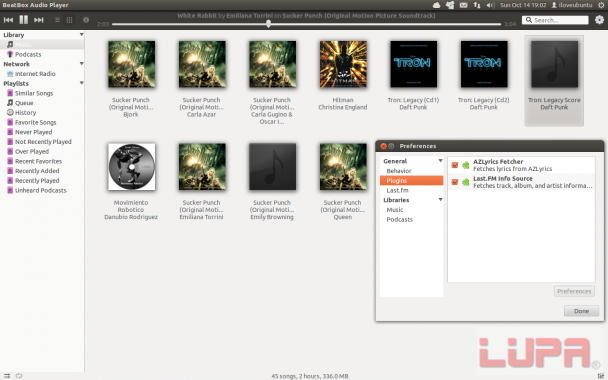
Task: Skip to the next track
Action: (39, 20)
